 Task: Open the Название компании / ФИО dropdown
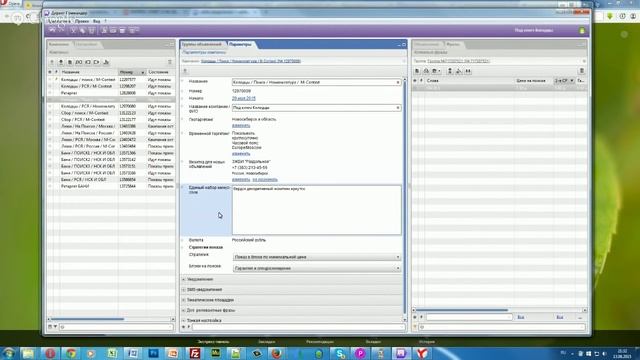coord(398,108)
